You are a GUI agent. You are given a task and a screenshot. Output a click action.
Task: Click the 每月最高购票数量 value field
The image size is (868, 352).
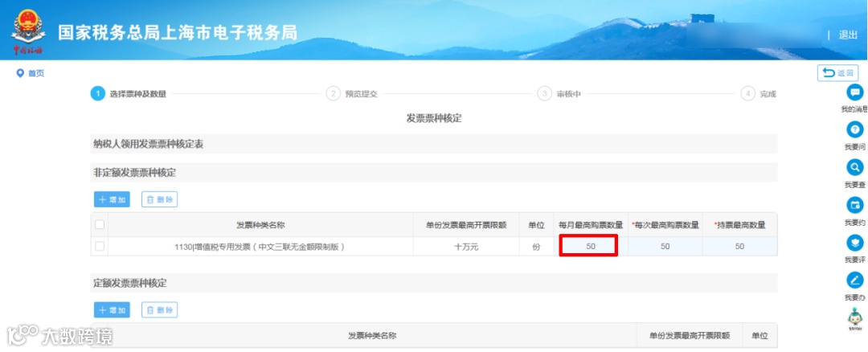591,247
